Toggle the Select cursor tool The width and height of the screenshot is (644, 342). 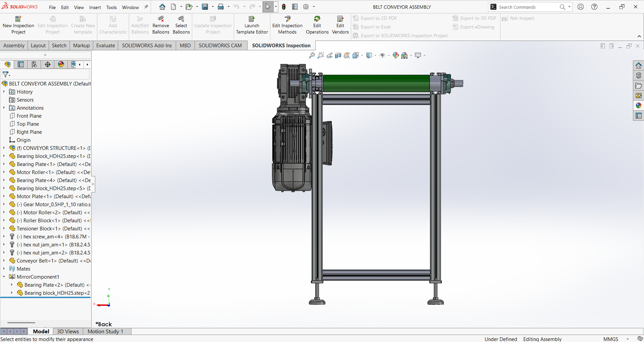(268, 7)
